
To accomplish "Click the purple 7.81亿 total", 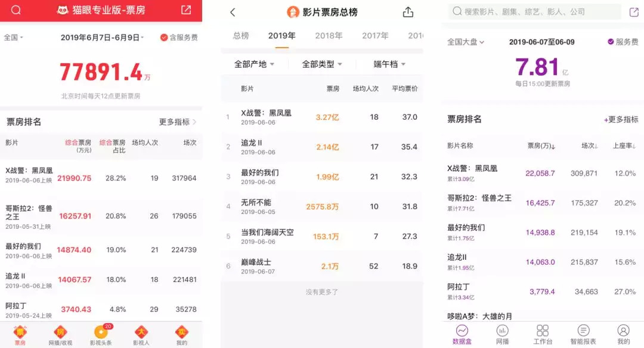I will 541,67.
